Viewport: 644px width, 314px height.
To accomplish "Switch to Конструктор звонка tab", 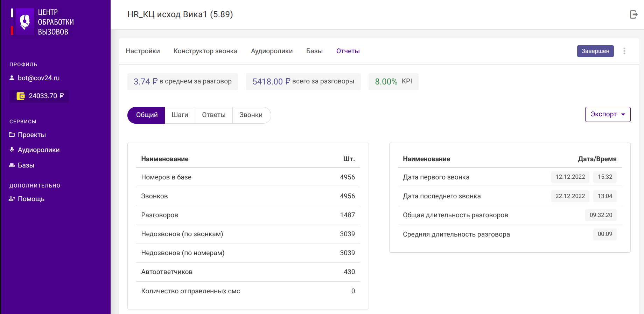I will click(x=205, y=51).
